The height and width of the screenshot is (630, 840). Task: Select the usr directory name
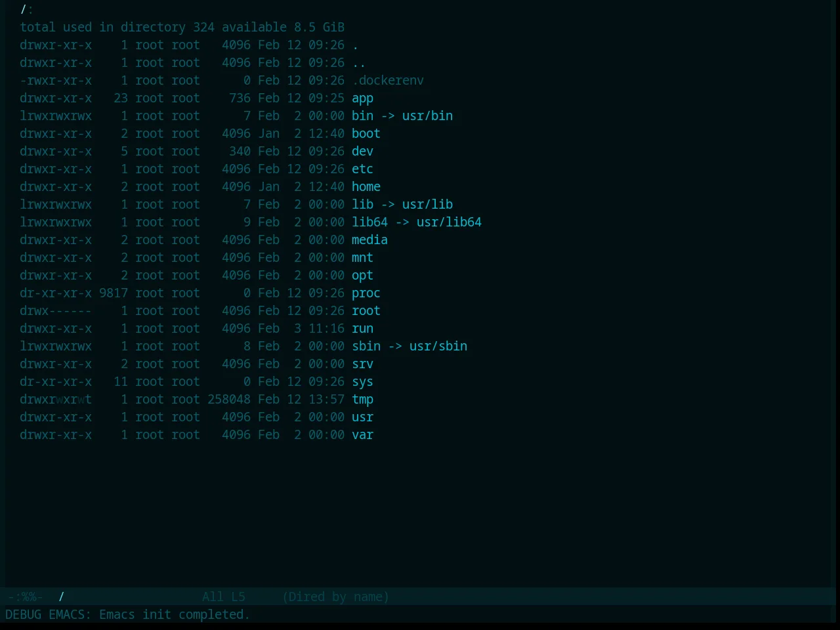(362, 417)
